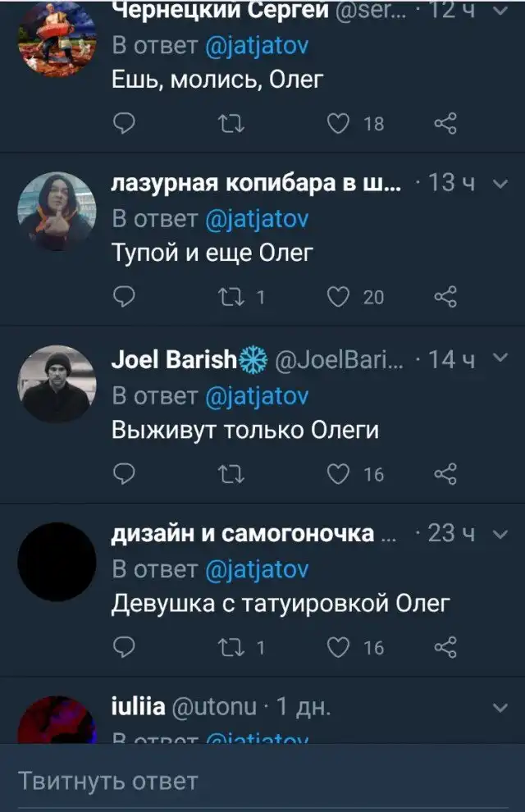Expand options chevron on iuliia tweet
The image size is (525, 812).
pos(500,707)
